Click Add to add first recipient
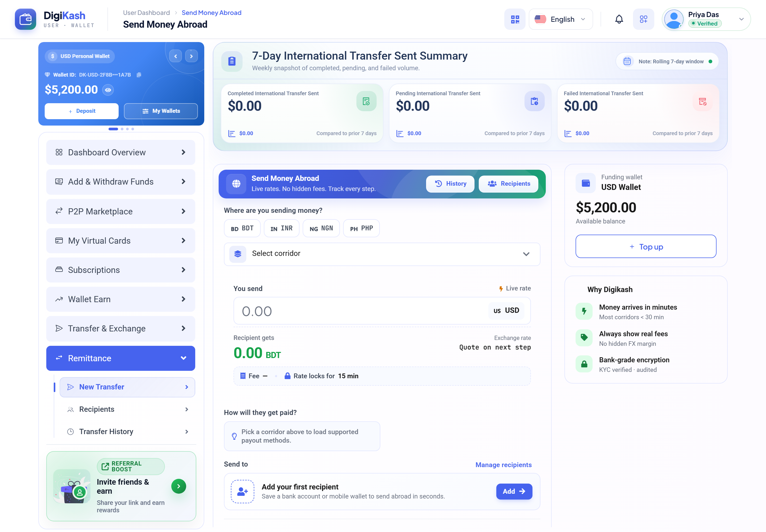Image resolution: width=766 pixels, height=532 pixels. pos(514,491)
